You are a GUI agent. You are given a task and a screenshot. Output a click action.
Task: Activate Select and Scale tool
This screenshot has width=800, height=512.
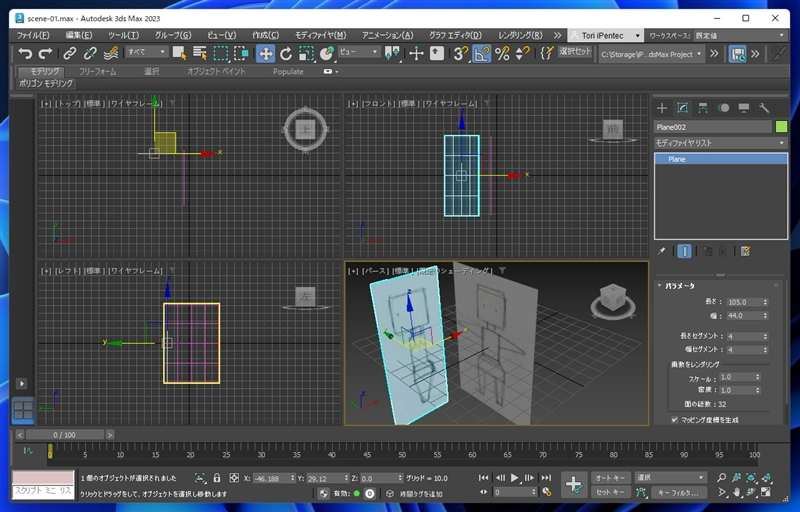[x=306, y=53]
